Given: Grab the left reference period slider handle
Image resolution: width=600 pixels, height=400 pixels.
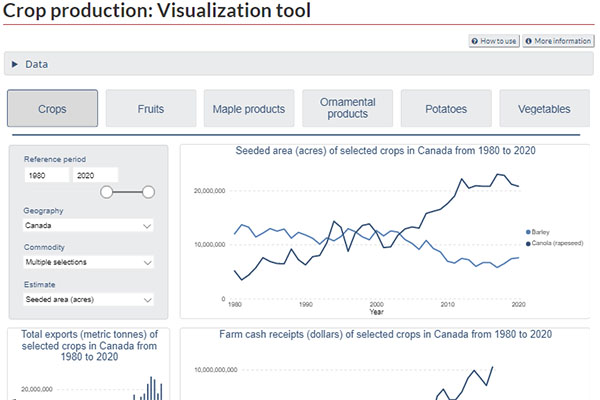Looking at the screenshot, I should click(106, 192).
